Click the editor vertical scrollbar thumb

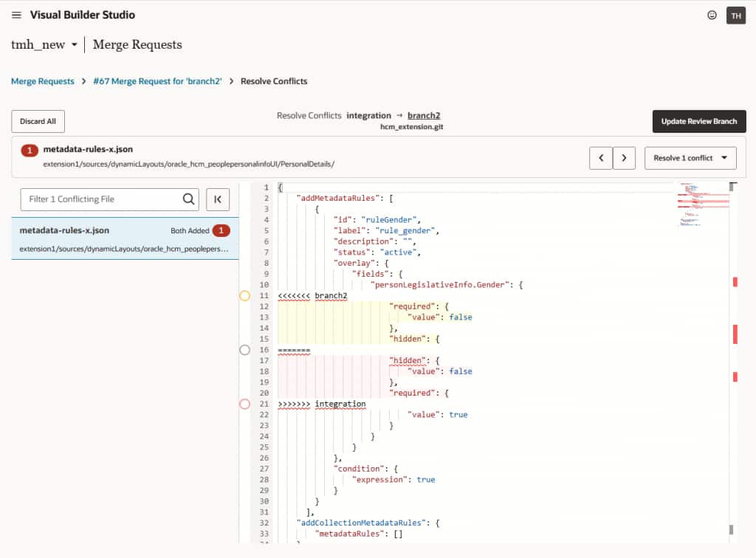tap(732, 187)
